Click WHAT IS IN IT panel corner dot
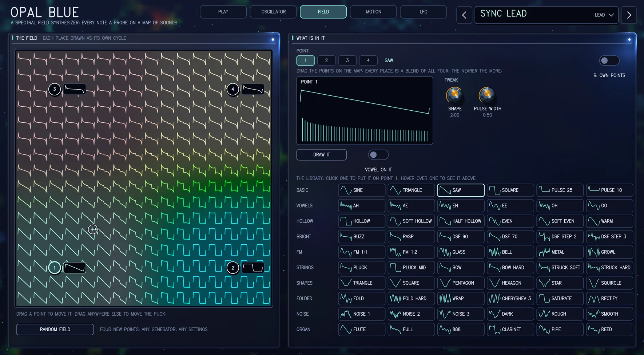This screenshot has height=355, width=644. point(629,39)
